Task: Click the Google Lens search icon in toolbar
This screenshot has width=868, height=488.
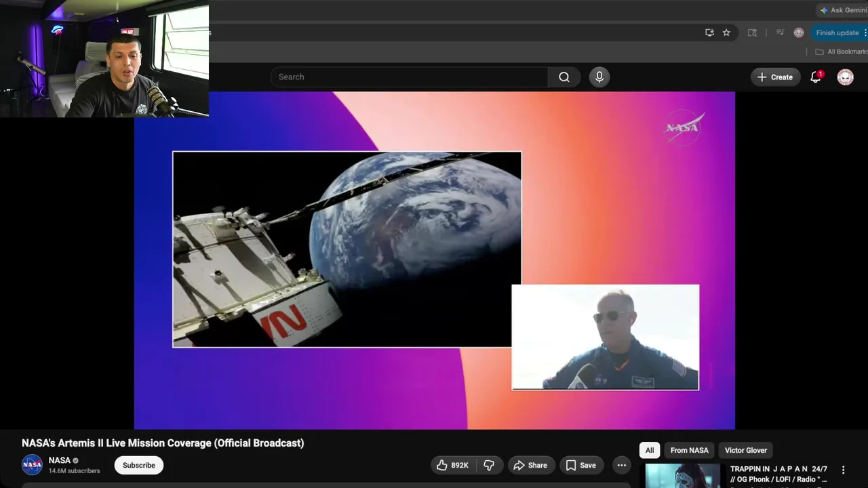Action: 752,33
